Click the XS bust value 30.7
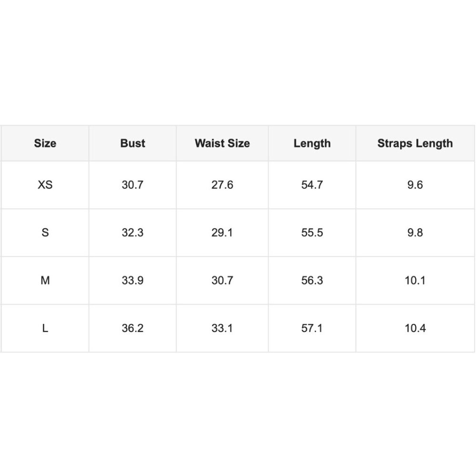This screenshot has width=476, height=476. [x=133, y=185]
